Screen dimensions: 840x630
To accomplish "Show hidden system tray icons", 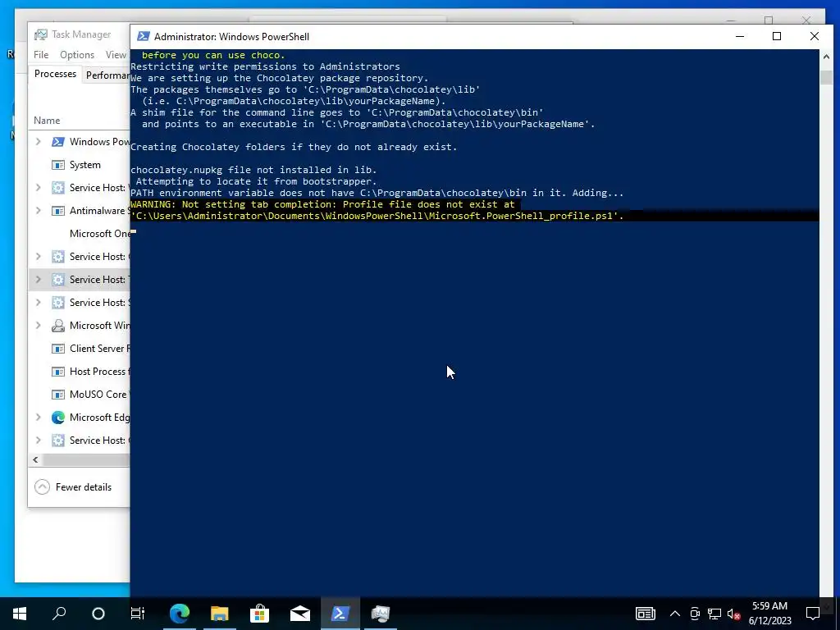I will pos(675,614).
